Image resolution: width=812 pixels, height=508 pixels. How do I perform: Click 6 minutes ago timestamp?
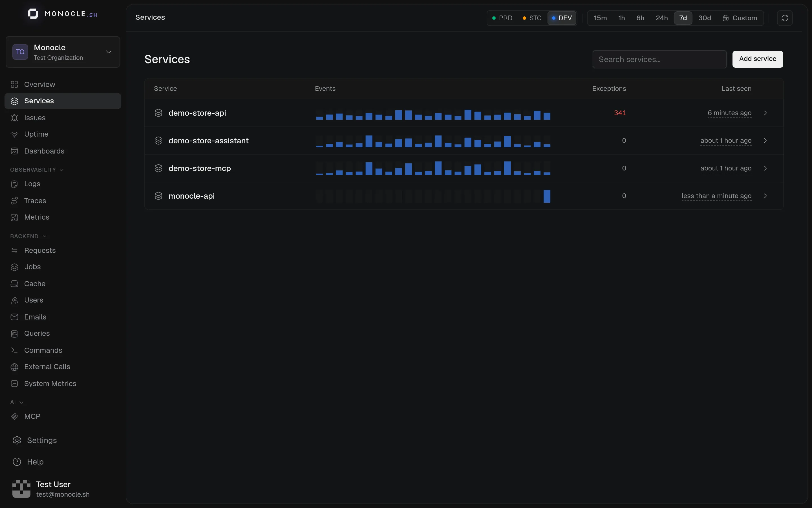[729, 113]
